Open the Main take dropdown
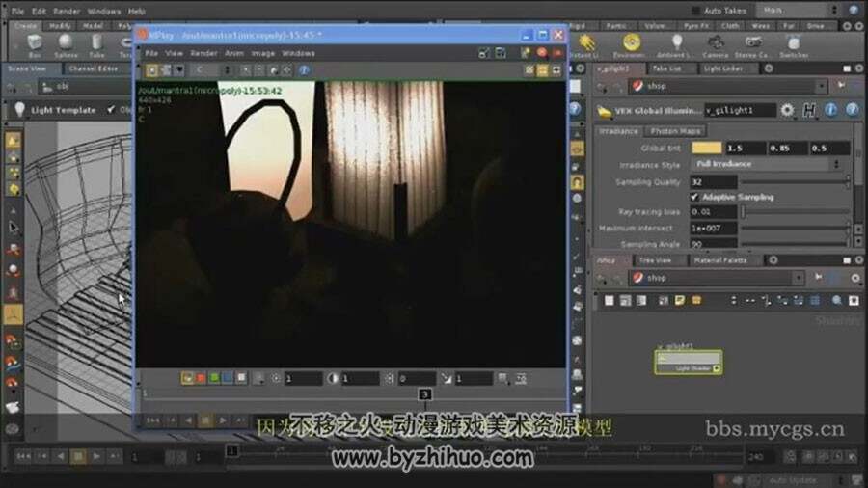This screenshot has width=868, height=488. click(799, 10)
